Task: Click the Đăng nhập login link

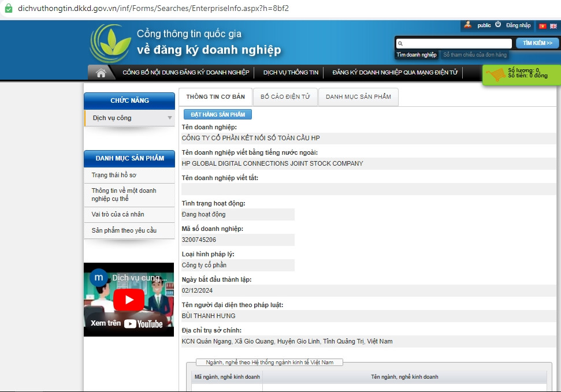Action: coord(519,25)
